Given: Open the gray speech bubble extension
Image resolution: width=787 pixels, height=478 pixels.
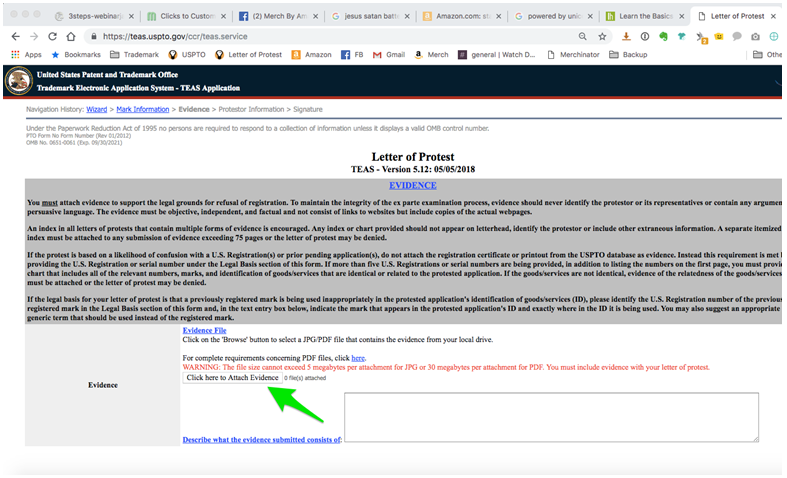Looking at the screenshot, I should (737, 36).
